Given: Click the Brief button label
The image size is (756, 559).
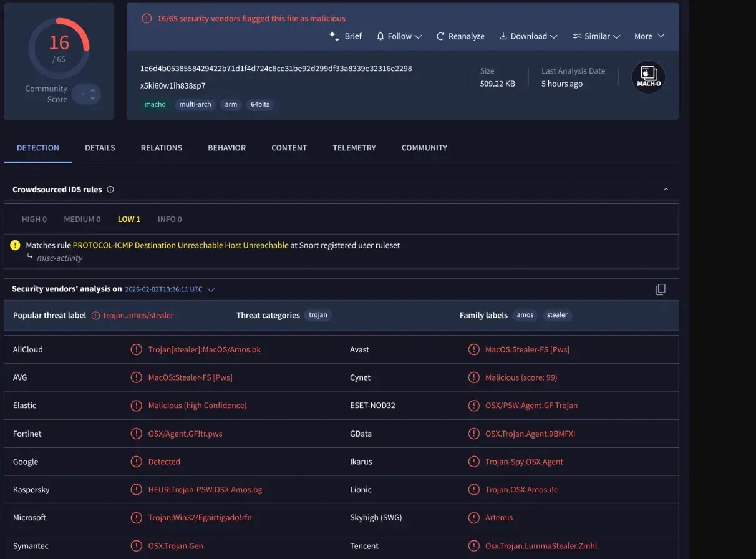Looking at the screenshot, I should tap(353, 36).
